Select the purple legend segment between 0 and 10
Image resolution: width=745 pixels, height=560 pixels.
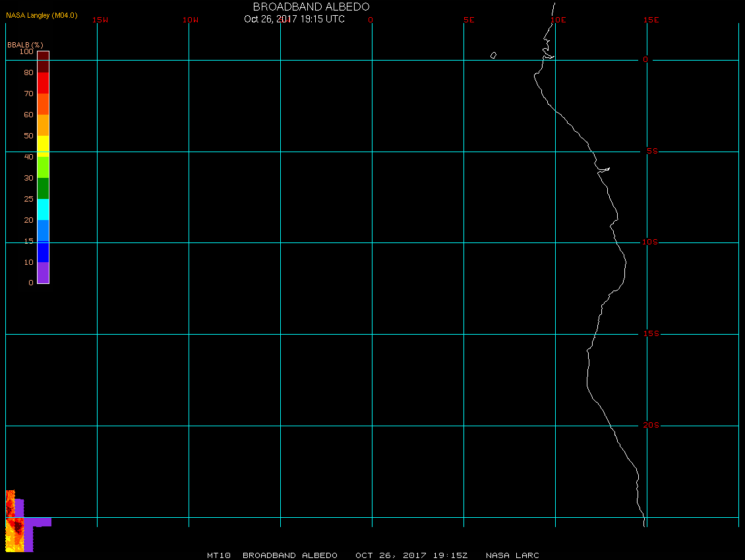click(x=44, y=273)
